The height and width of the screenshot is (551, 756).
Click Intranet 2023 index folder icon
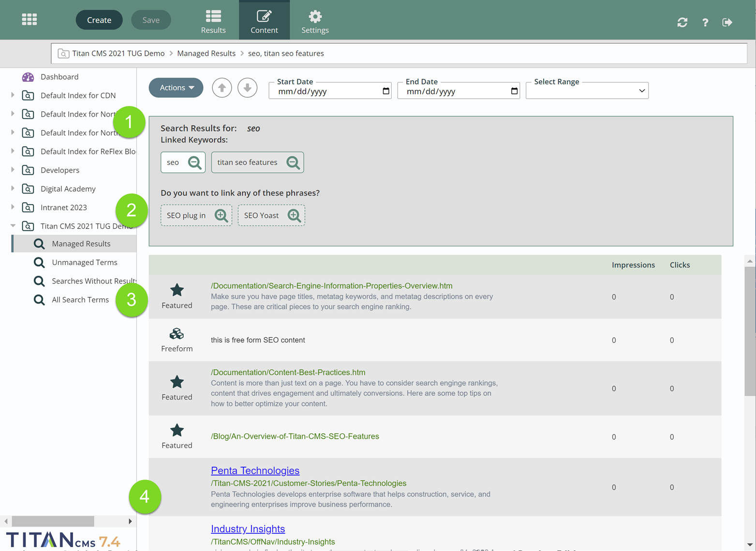click(x=28, y=208)
